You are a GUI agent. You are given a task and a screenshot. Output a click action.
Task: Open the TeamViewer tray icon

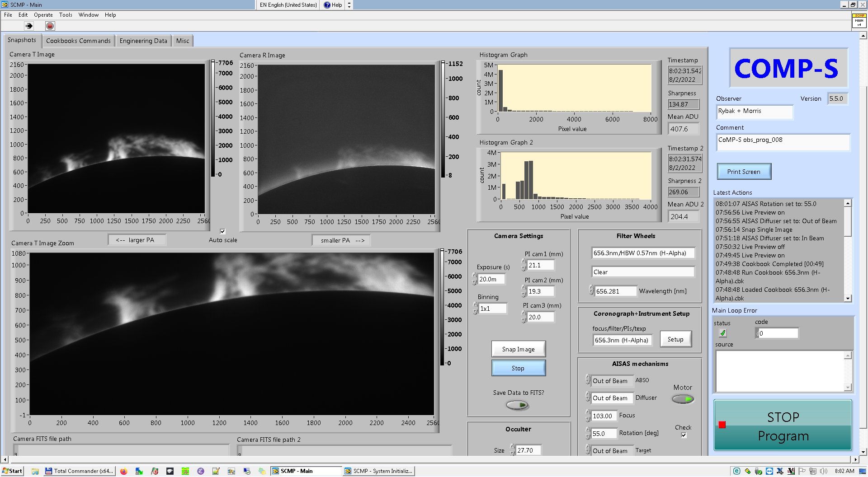769,471
